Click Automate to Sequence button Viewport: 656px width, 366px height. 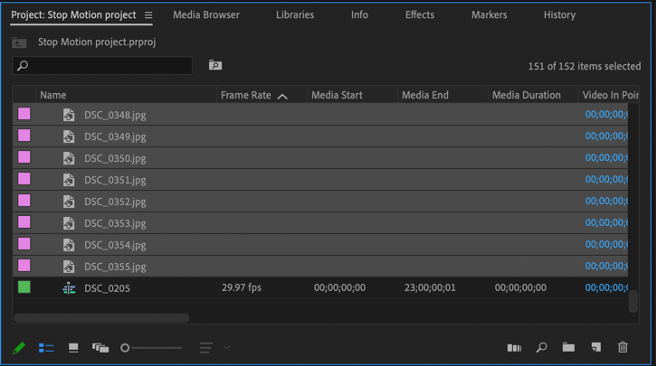pos(514,348)
